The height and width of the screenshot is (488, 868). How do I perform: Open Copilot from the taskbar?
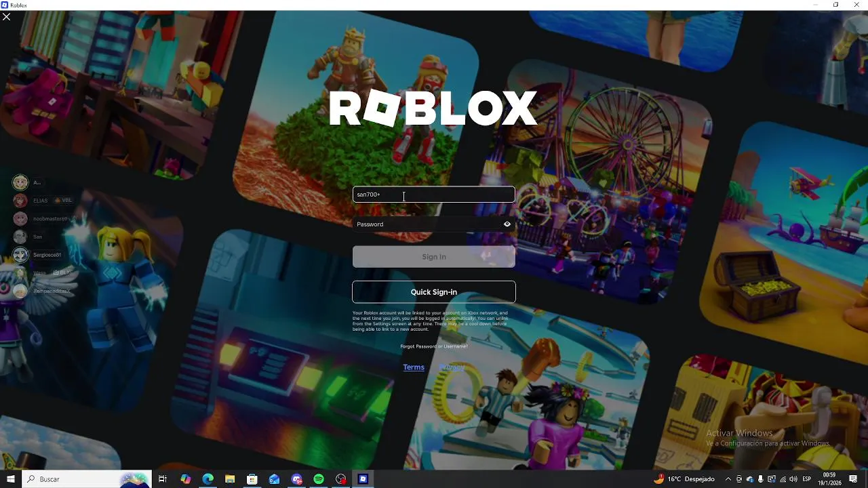(x=185, y=479)
